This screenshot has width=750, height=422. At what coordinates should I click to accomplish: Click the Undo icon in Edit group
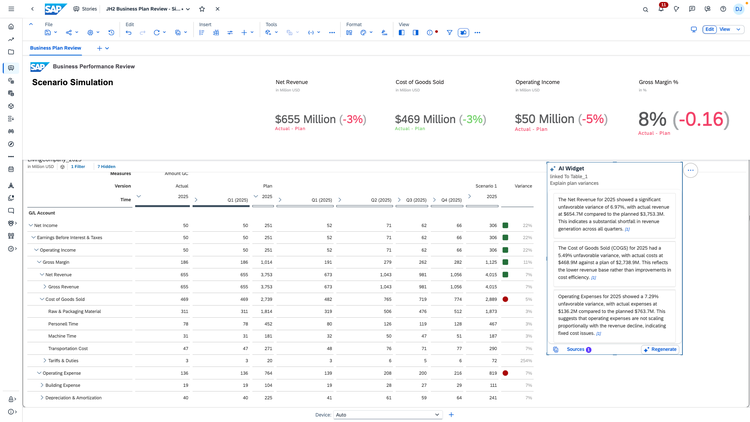tap(128, 33)
